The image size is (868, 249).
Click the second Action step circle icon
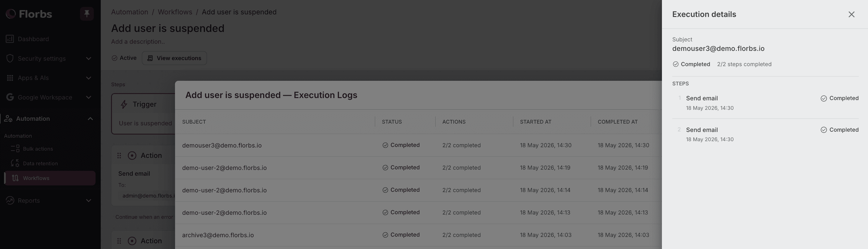[132, 241]
